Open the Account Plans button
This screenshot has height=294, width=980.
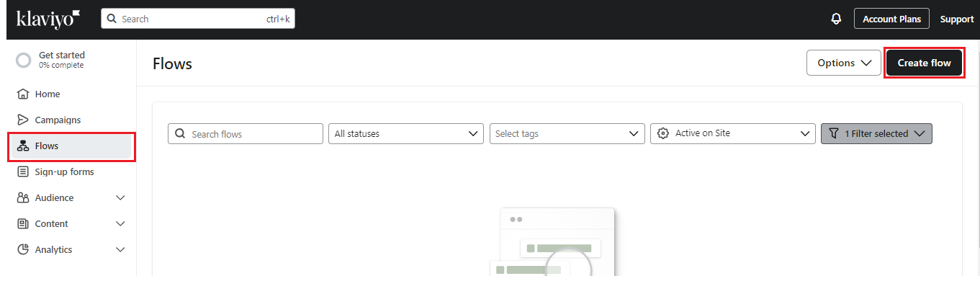pyautogui.click(x=891, y=19)
